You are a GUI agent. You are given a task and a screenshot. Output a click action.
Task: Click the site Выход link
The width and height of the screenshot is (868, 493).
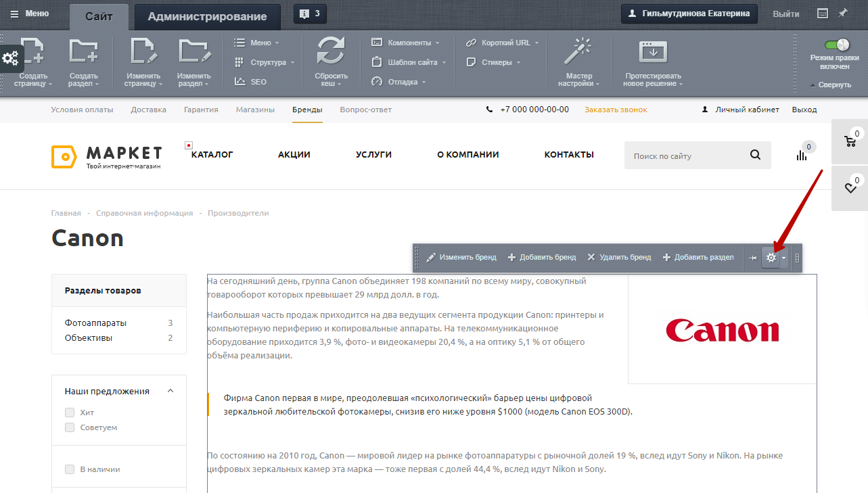point(804,110)
